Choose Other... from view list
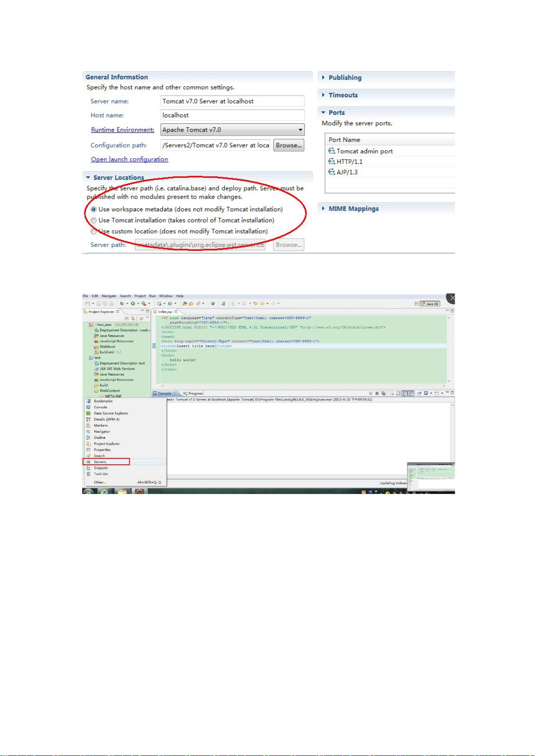 point(126,482)
